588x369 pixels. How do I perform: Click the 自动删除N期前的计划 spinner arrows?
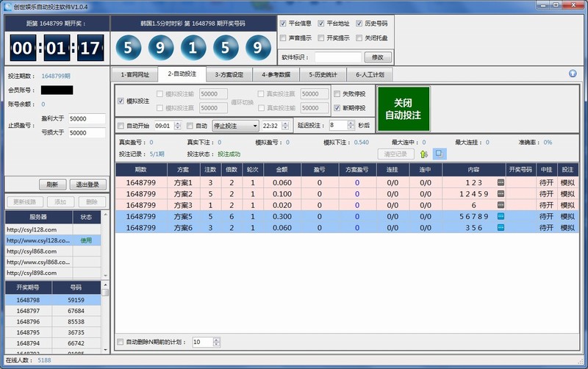217,342
